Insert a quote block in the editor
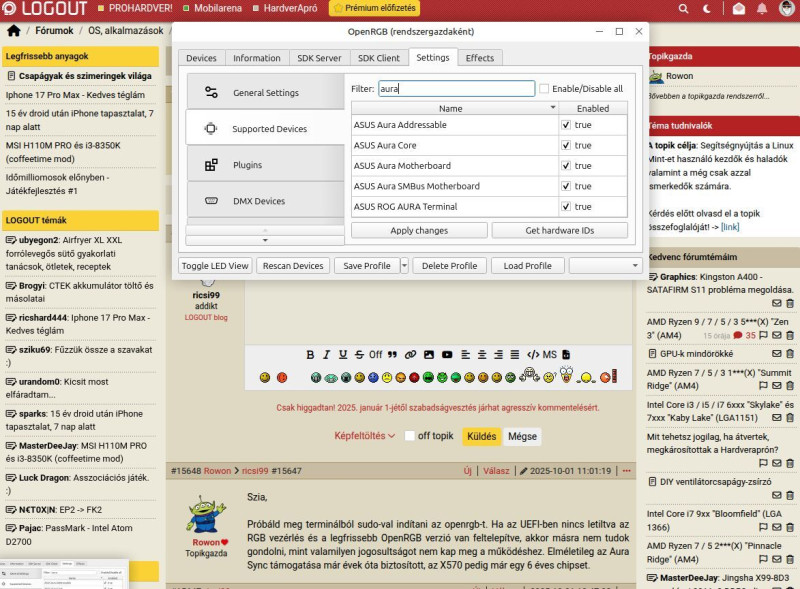The width and height of the screenshot is (800, 589). pyautogui.click(x=392, y=354)
